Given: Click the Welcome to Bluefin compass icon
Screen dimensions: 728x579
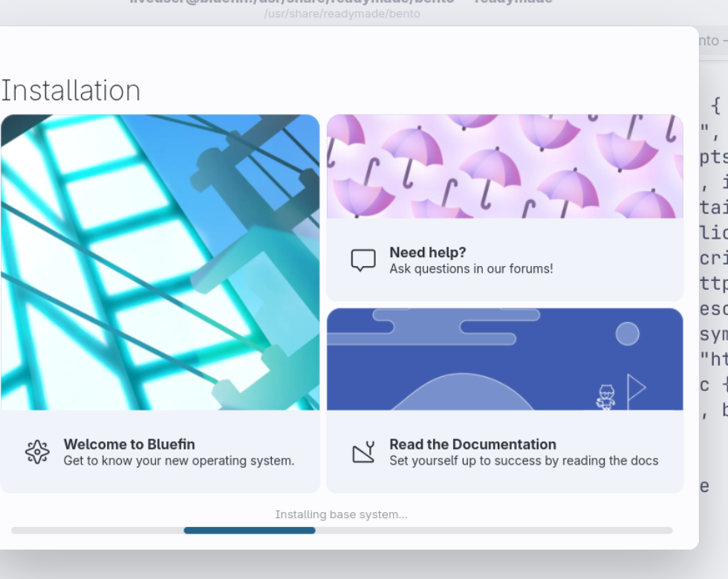Looking at the screenshot, I should [x=37, y=452].
